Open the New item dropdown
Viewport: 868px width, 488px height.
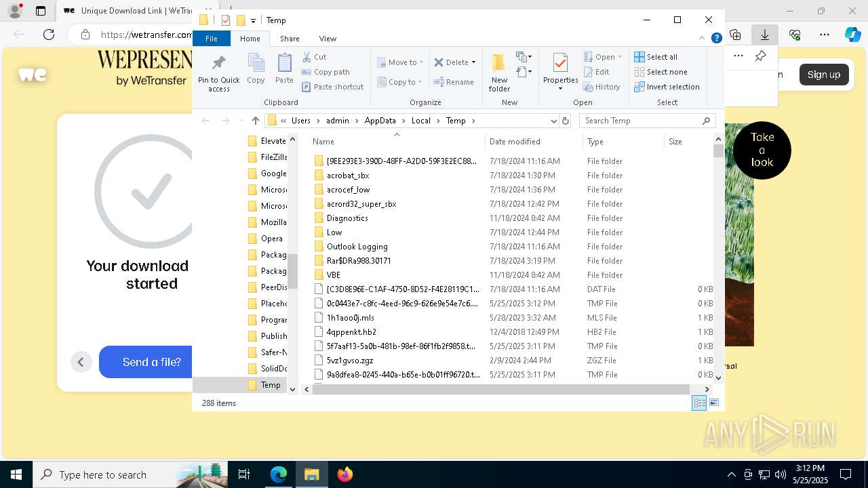click(524, 57)
